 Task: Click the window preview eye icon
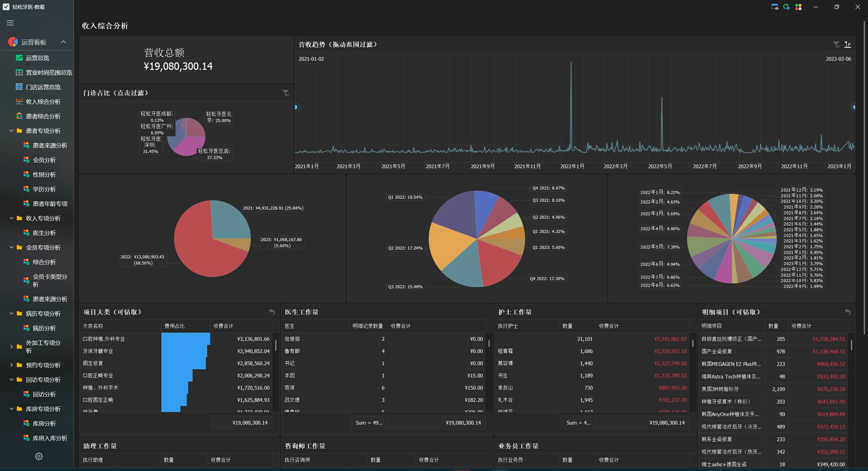775,7
